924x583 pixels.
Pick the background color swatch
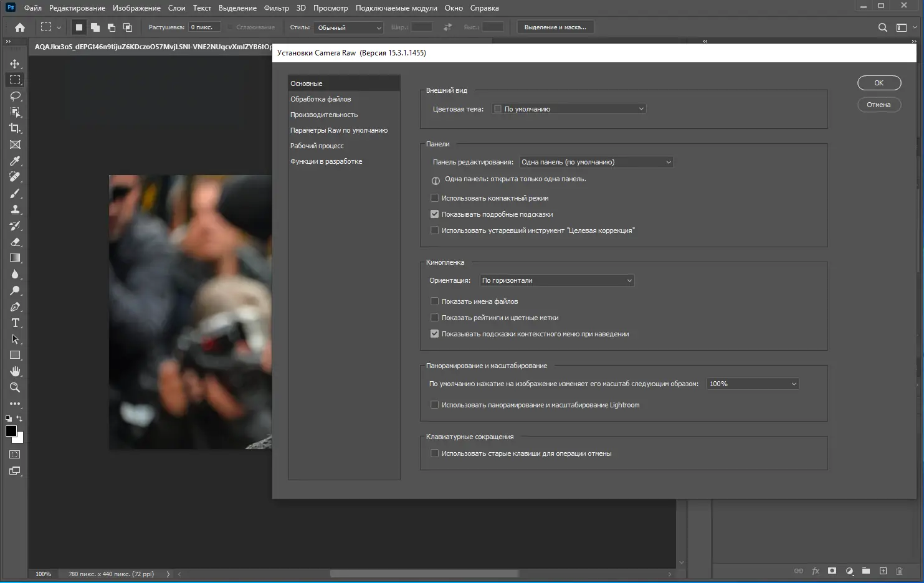[x=20, y=439]
